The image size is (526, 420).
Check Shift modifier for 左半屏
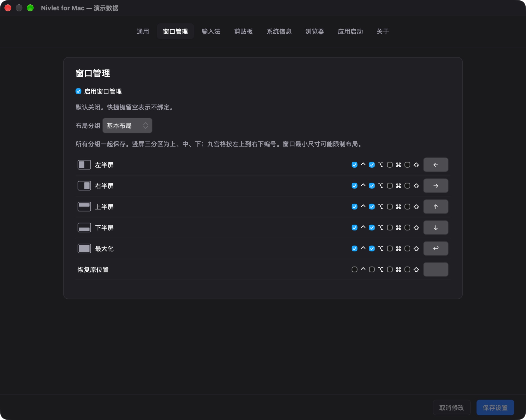(x=407, y=165)
